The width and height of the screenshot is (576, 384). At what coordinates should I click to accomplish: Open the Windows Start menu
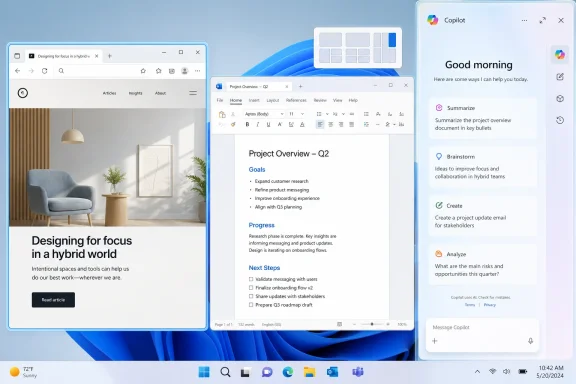204,372
